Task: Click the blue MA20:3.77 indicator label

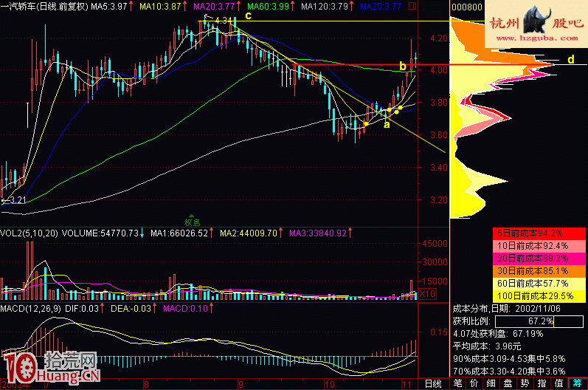Action: click(381, 7)
